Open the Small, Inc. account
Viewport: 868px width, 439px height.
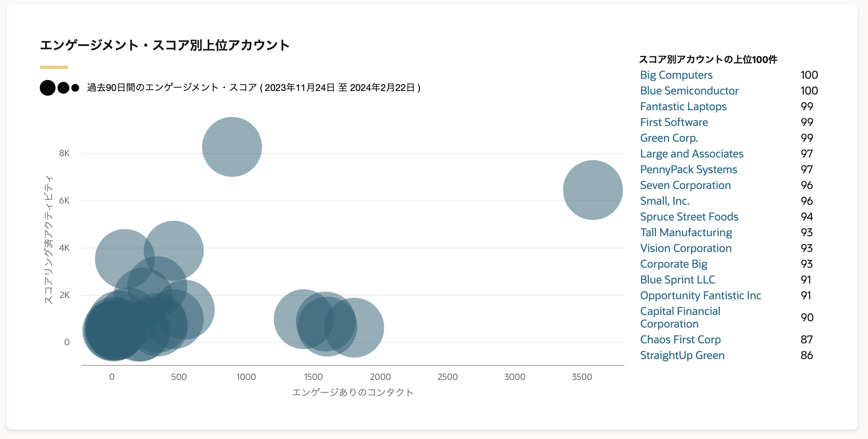(665, 201)
